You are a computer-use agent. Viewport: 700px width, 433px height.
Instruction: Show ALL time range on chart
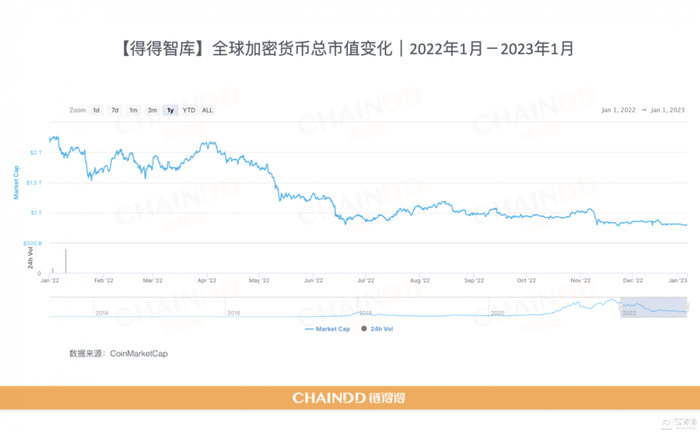point(207,110)
